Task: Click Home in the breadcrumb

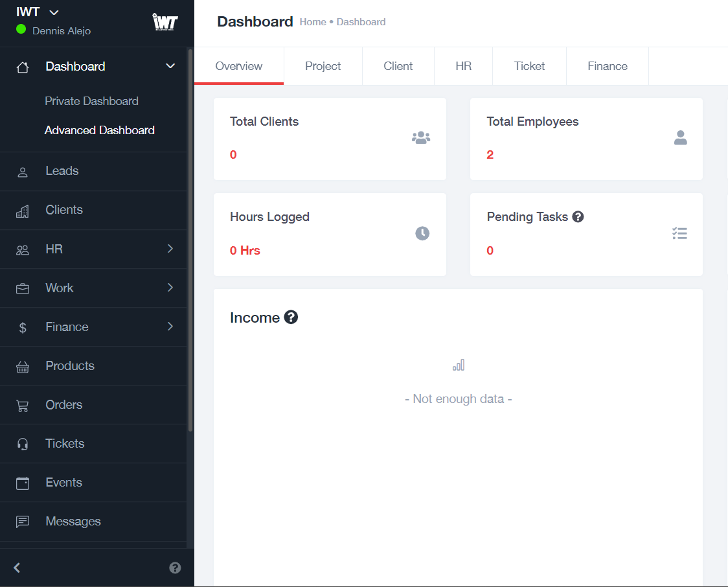Action: 313,22
